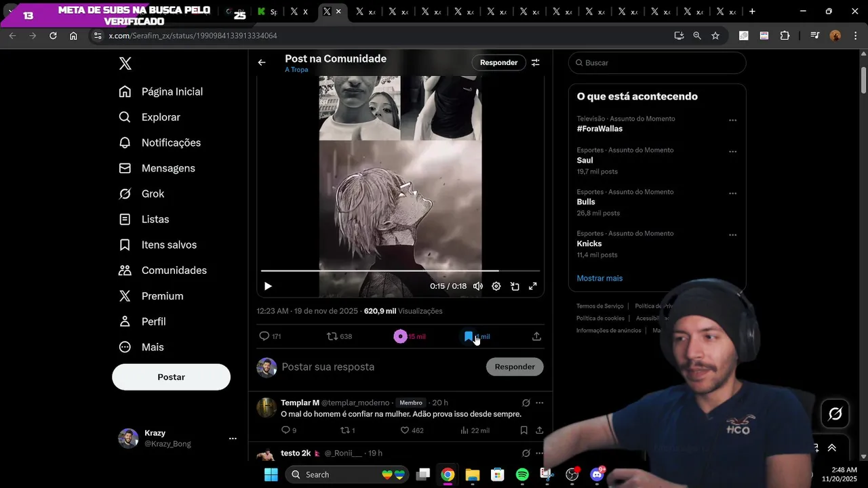This screenshot has width=868, height=488.
Task: Open Grok icon on Templar M's reply
Action: click(526, 403)
